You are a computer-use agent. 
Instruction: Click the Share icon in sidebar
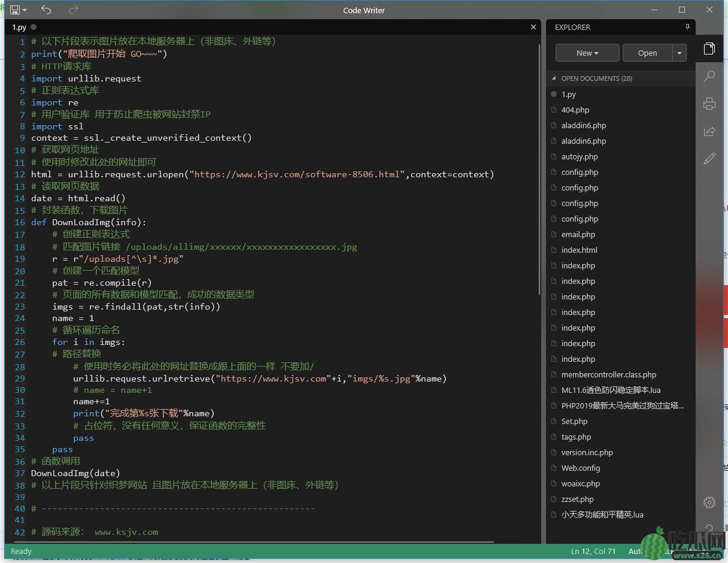[709, 131]
